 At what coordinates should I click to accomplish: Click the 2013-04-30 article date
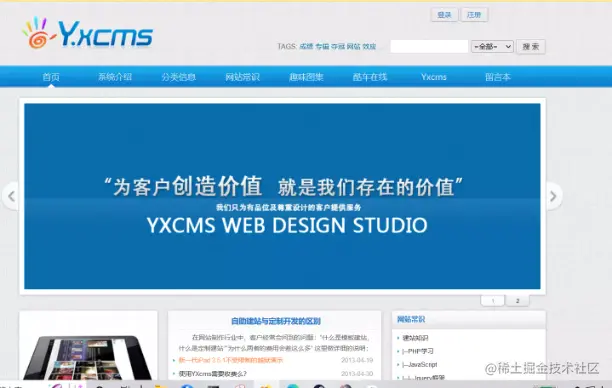pos(357,374)
